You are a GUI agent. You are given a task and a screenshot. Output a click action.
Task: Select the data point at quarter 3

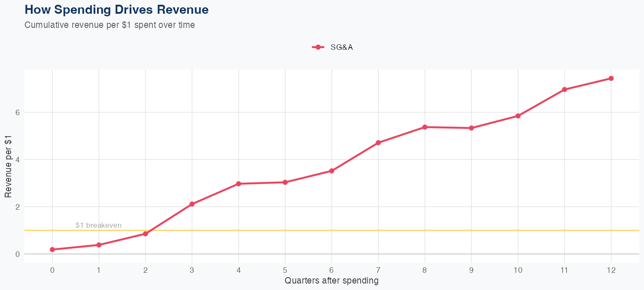tap(192, 204)
